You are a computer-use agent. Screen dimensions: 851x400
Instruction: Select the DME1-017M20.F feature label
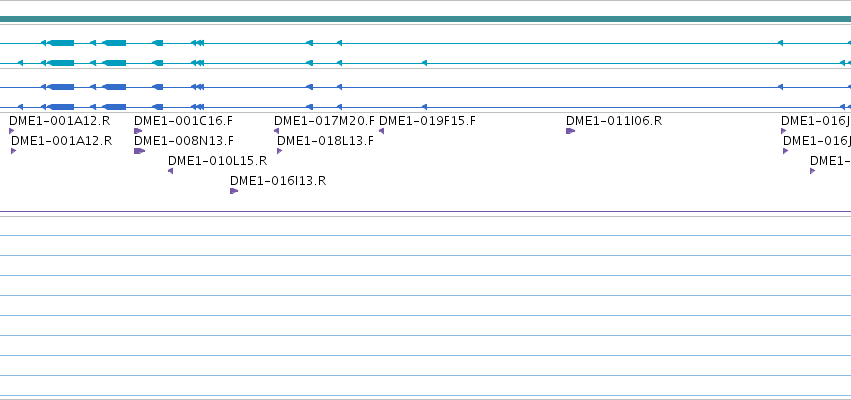click(325, 121)
